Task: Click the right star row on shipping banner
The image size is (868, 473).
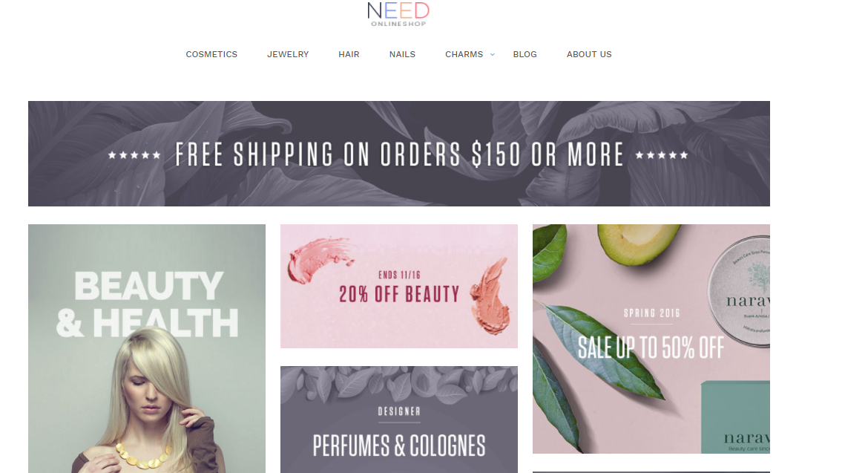Action: (x=662, y=155)
